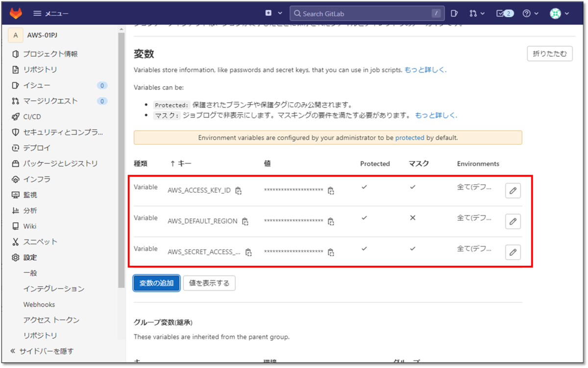The image size is (588, 368).
Task: Click the 変数の追加 button
Action: [x=156, y=283]
